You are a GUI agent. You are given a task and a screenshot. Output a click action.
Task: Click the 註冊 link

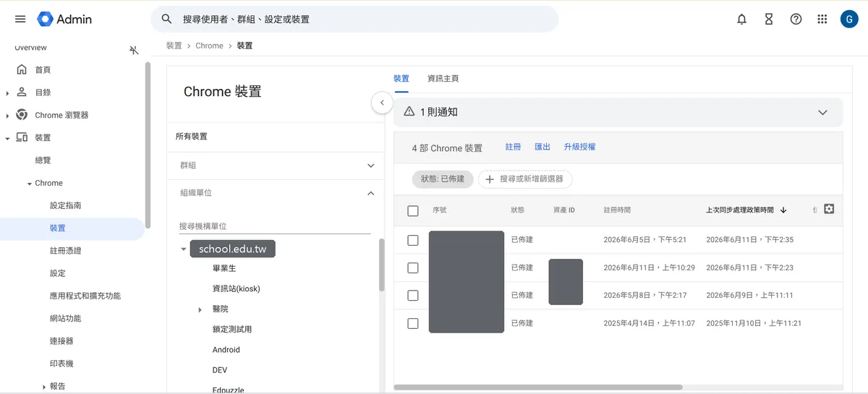513,147
